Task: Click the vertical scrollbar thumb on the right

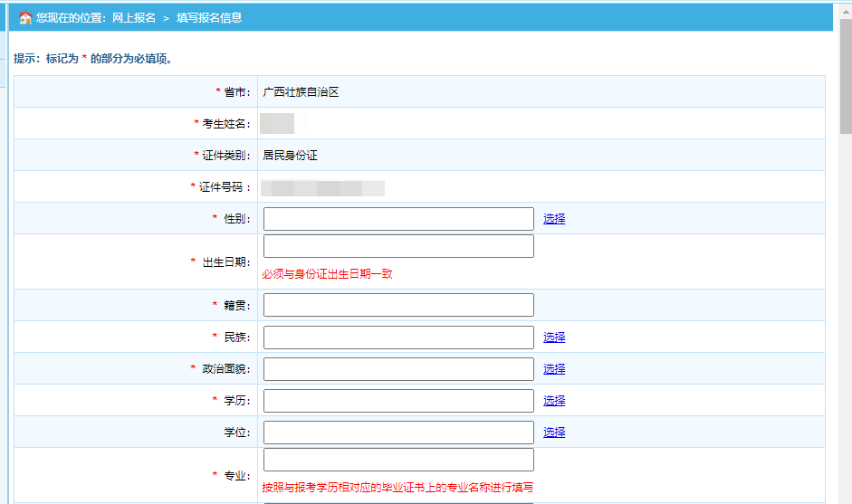Action: tap(845, 81)
